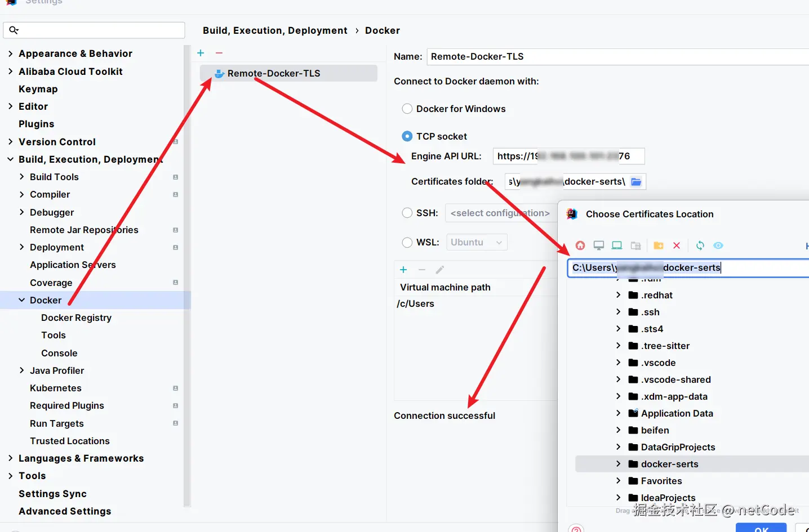Screen dimensions: 809x532
Task: Remove the selected Docker configuration with minus icon
Action: 219,53
